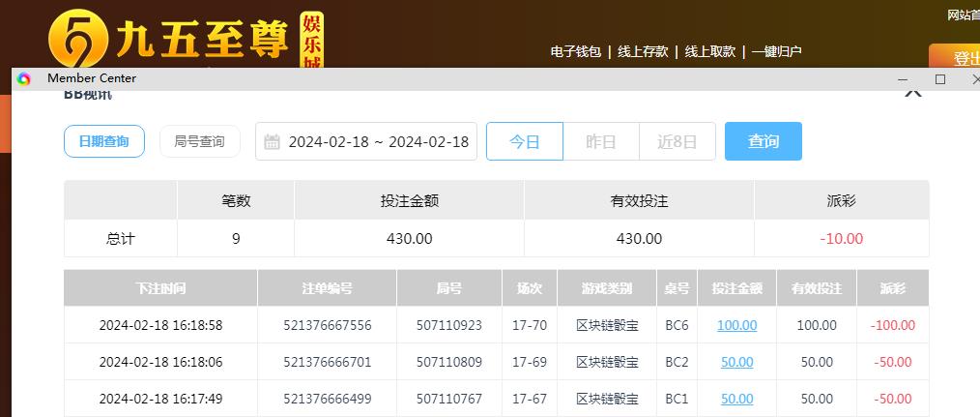This screenshot has height=417, width=980.
Task: Click table number BC6
Action: (677, 326)
